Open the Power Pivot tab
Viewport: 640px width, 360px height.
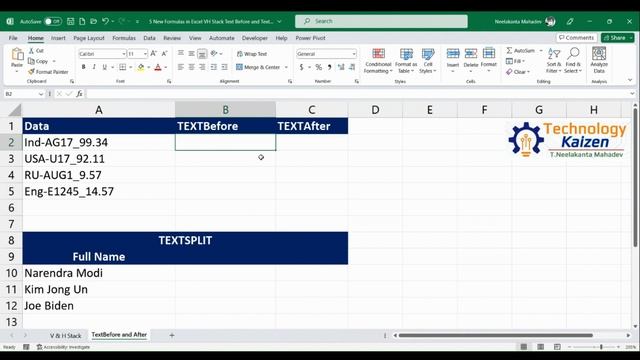310,38
